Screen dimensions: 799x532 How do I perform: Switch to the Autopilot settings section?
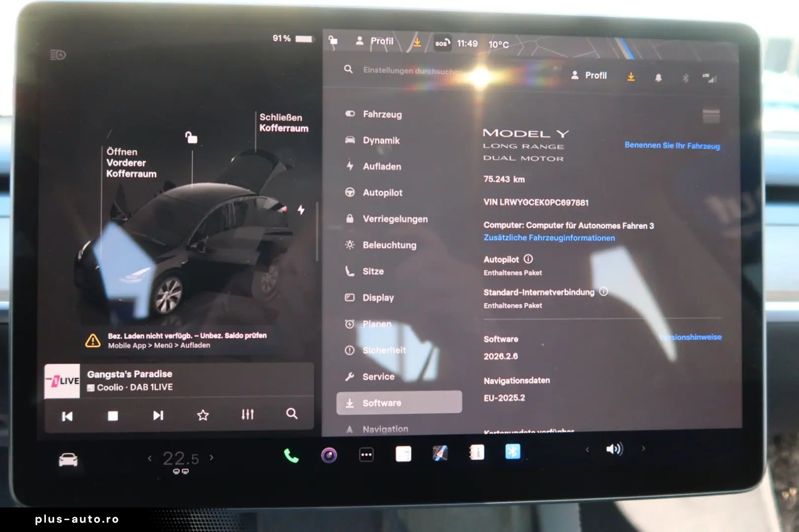click(383, 193)
